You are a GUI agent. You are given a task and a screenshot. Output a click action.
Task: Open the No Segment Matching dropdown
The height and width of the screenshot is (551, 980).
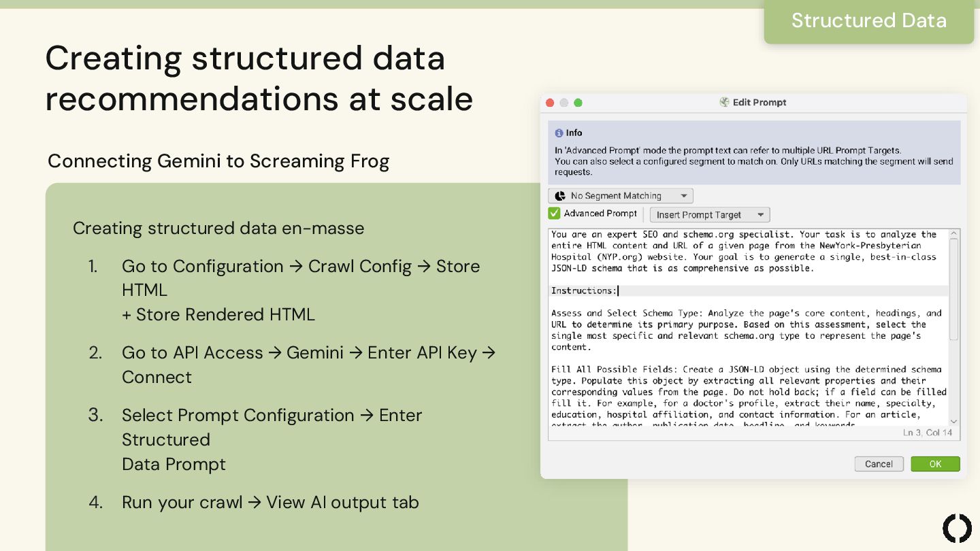(x=621, y=196)
